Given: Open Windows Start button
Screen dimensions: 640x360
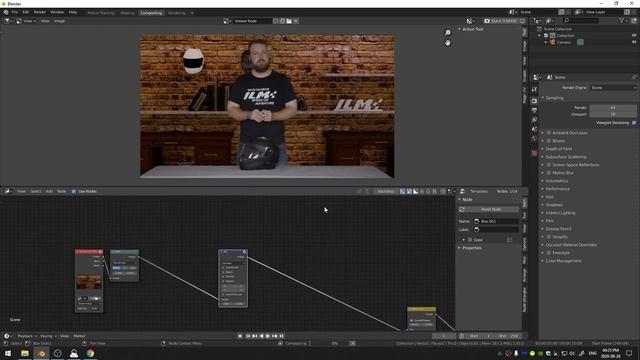Looking at the screenshot, I should click(x=8, y=353).
